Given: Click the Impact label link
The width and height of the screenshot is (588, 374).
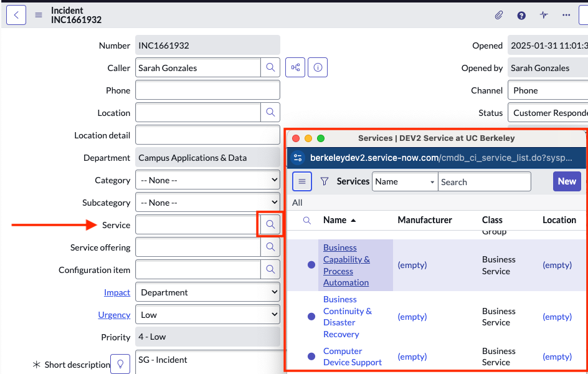Looking at the screenshot, I should pyautogui.click(x=117, y=292).
